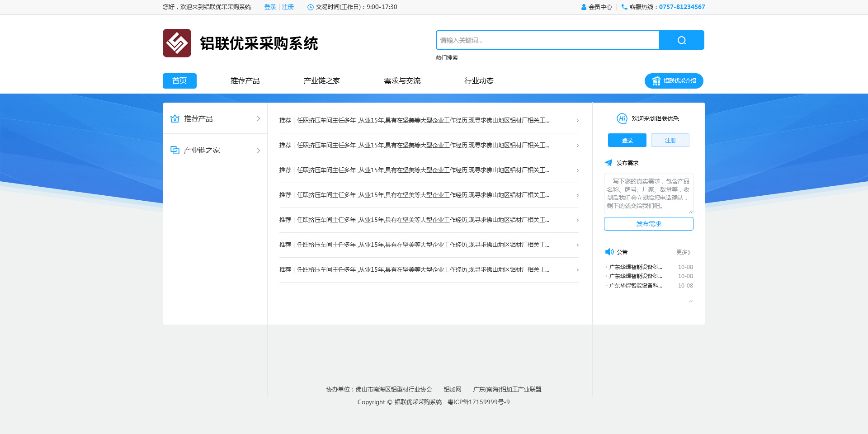Open first listing via its right arrow
The width and height of the screenshot is (868, 434).
click(x=577, y=121)
